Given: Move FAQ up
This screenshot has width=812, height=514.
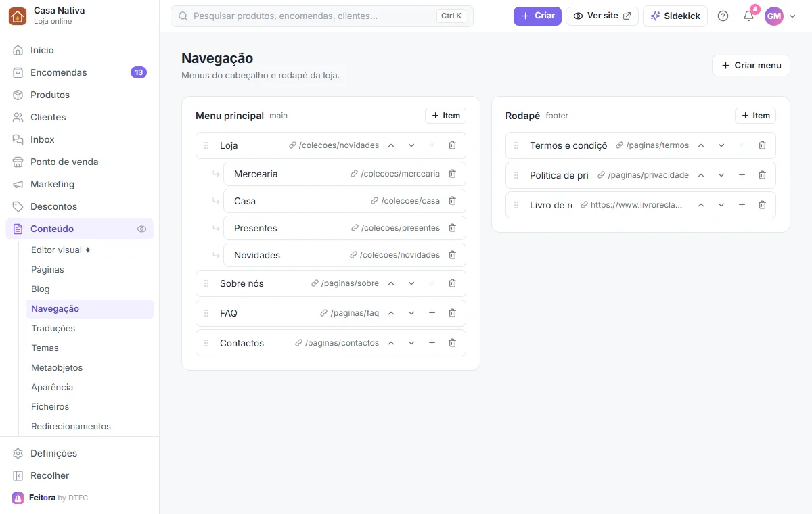Looking at the screenshot, I should pyautogui.click(x=391, y=313).
